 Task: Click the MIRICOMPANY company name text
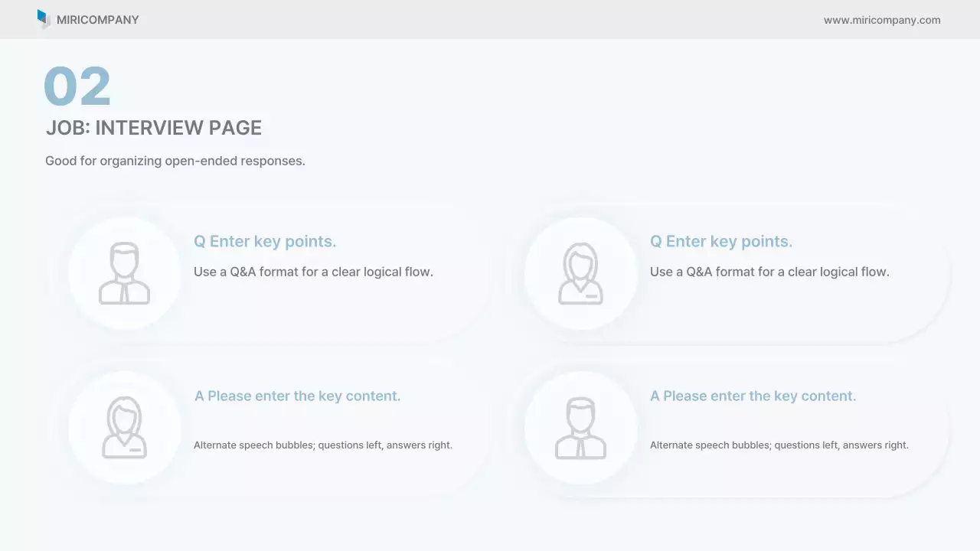97,20
